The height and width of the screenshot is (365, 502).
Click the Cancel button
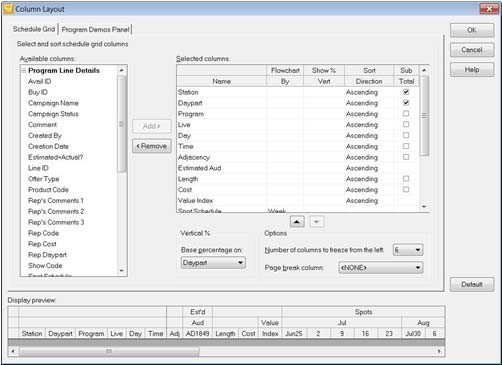(472, 50)
